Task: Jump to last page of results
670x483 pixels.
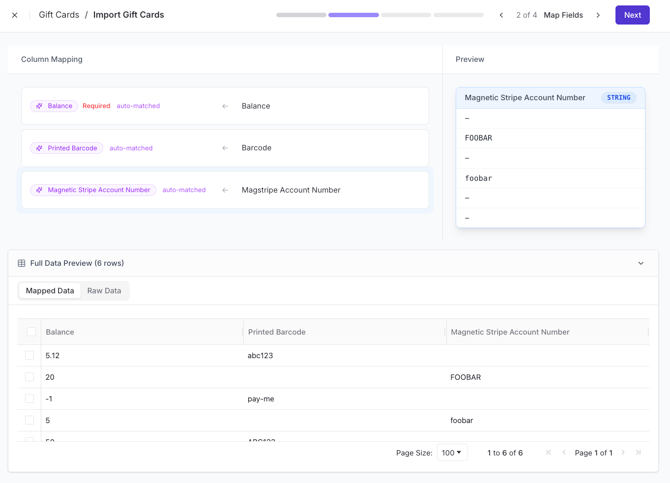Action: [x=638, y=453]
